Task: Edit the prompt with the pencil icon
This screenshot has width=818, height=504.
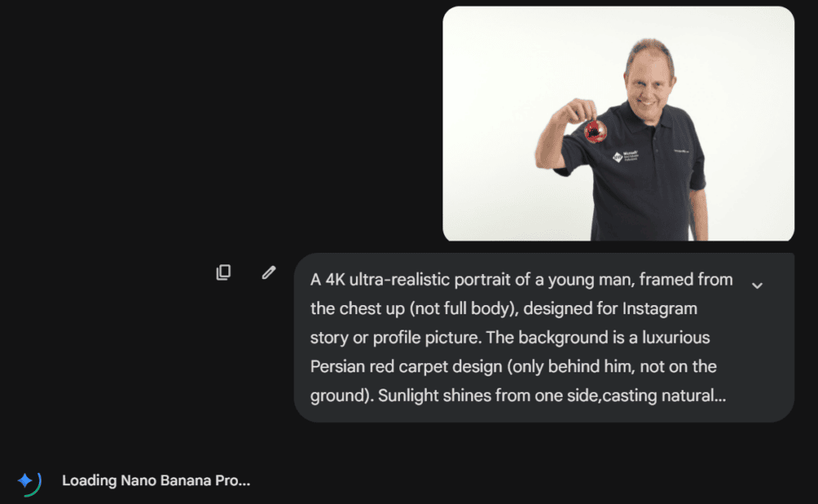Action: 268,272
